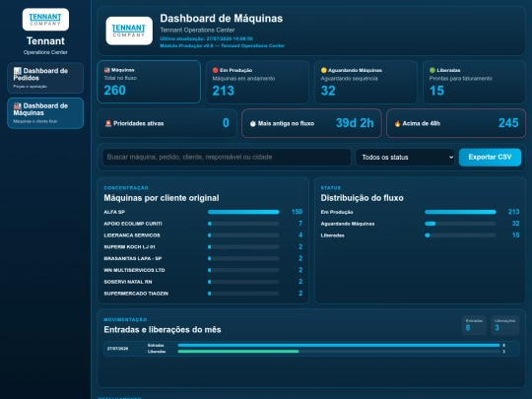Viewport: 532px width, 399px height.
Task: Click the 245 value in Acima de 48h
Action: pyautogui.click(x=508, y=123)
